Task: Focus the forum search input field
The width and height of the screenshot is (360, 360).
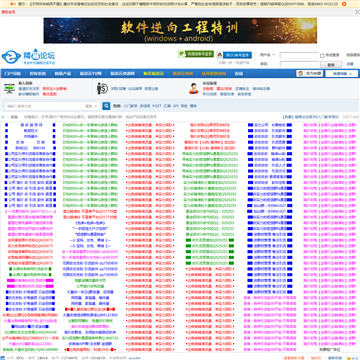Action: [44, 106]
